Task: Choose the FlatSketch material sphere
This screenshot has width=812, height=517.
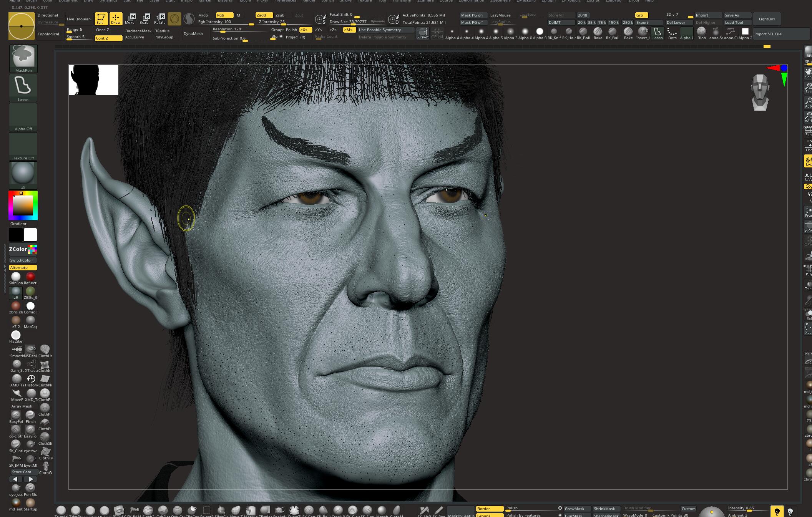Action: (16, 337)
